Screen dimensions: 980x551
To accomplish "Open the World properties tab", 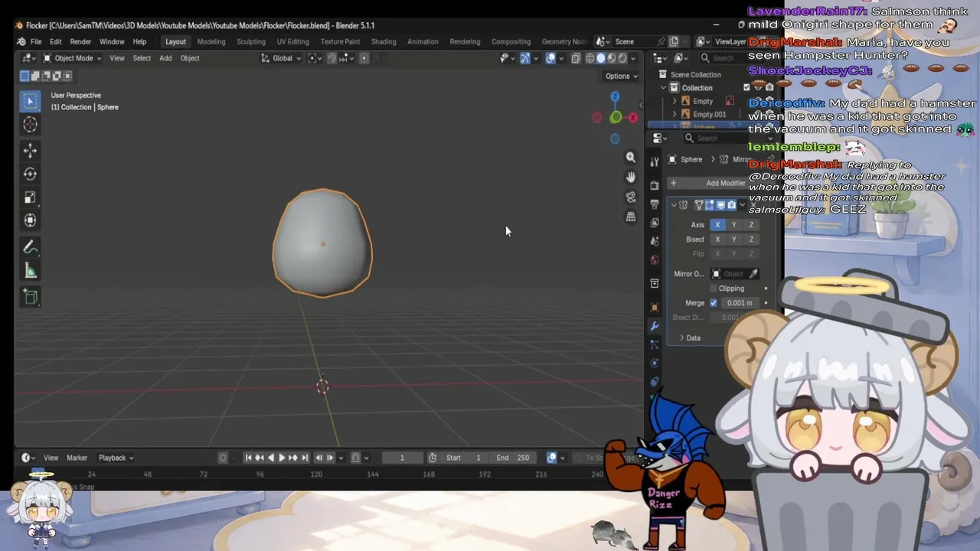I will click(x=655, y=260).
